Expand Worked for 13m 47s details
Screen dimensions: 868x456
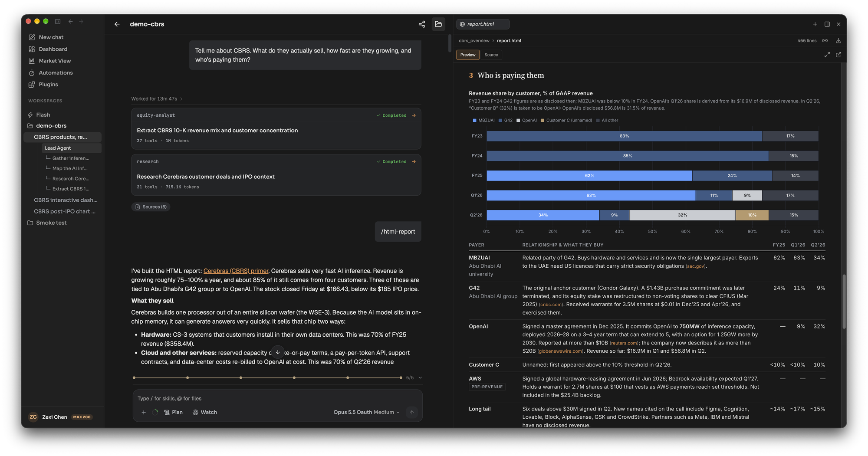(x=157, y=99)
